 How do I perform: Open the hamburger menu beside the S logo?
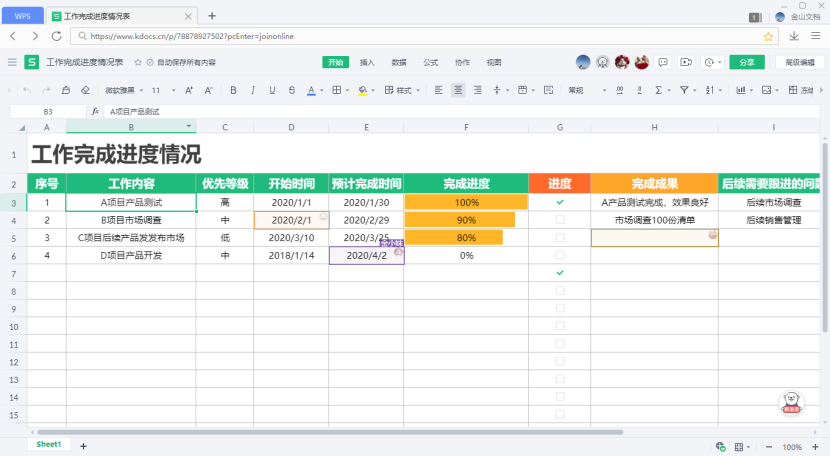click(12, 62)
